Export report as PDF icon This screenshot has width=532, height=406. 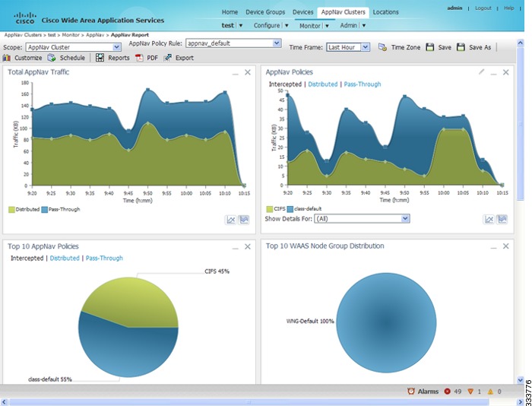(x=139, y=58)
